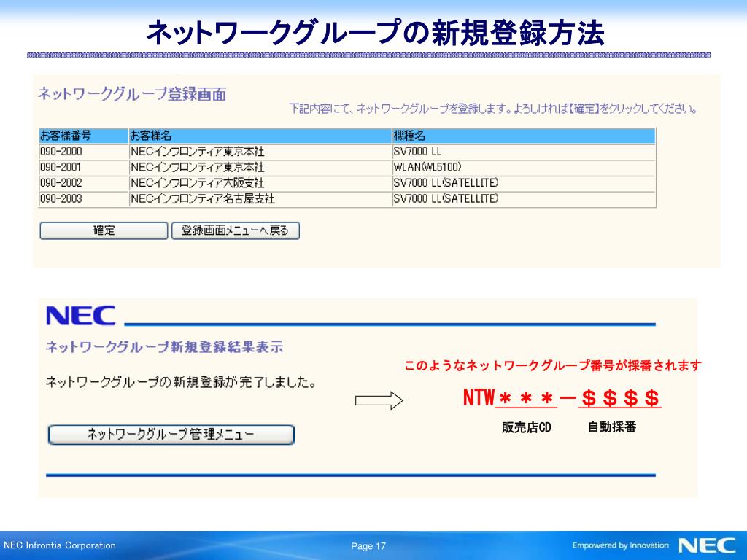Image resolution: width=747 pixels, height=560 pixels.
Task: Select the WLAN(WL5100) model cell
Action: 524,168
